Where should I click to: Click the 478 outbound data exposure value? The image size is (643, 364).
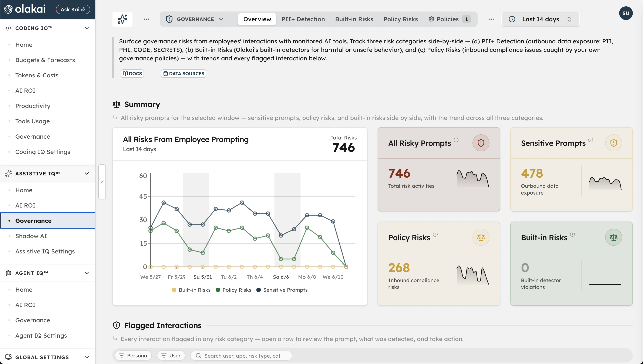(532, 173)
